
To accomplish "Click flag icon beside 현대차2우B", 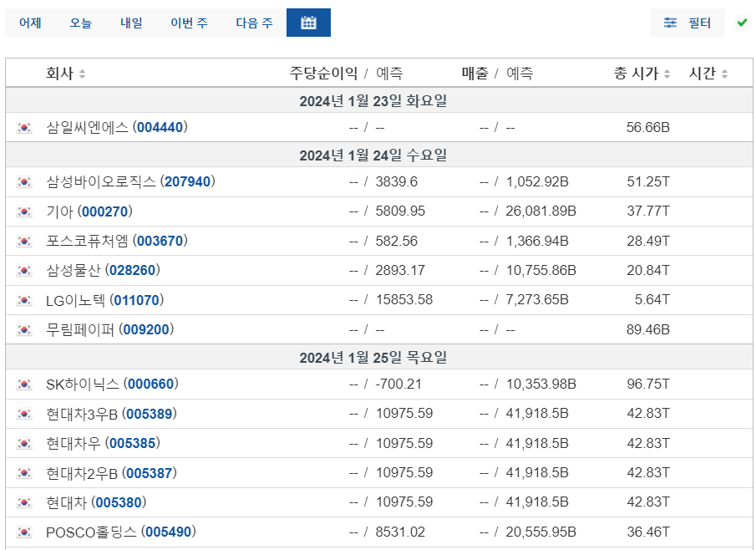I will (24, 473).
